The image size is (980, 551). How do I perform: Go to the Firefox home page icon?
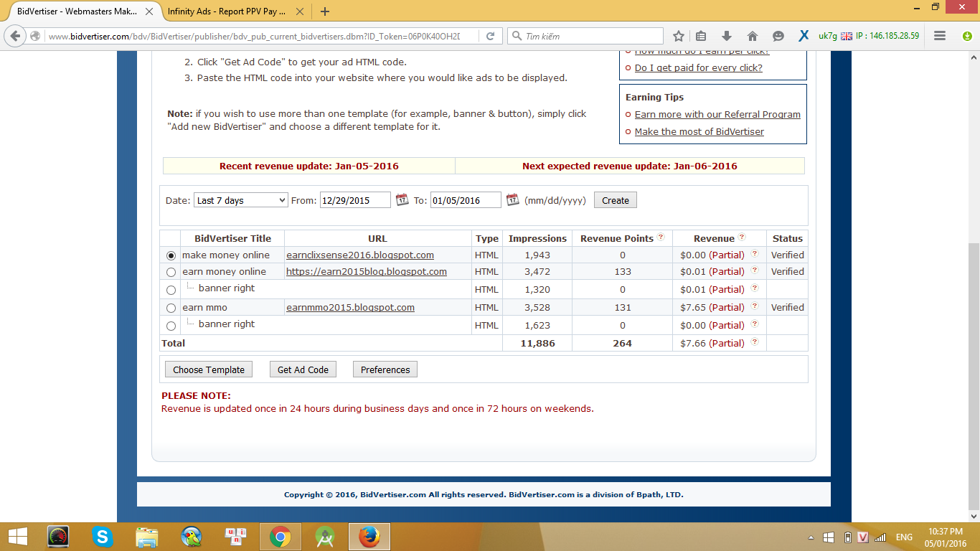tap(753, 36)
